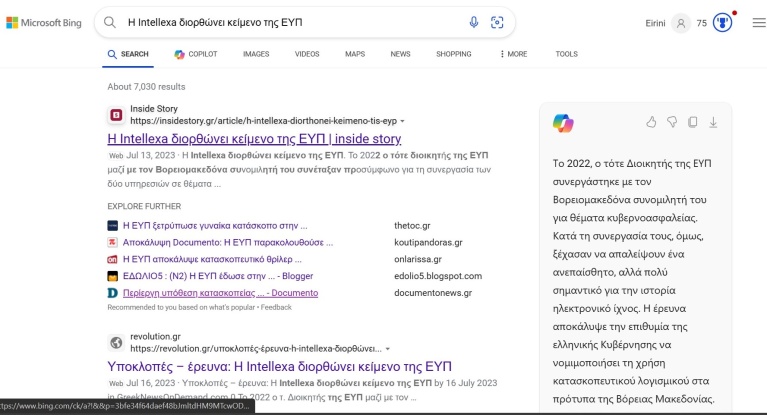Start voice search with microphone icon

(474, 23)
